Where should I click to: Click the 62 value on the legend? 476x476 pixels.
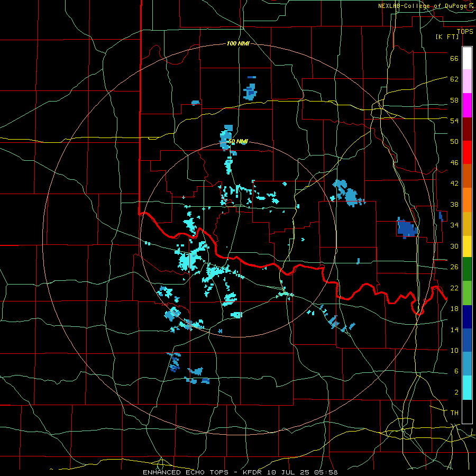pos(454,79)
